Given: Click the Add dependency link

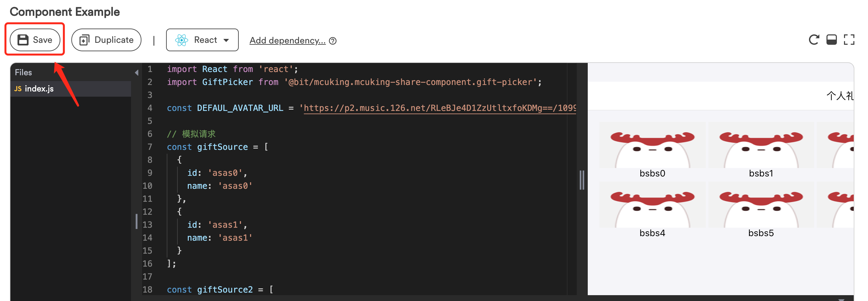Looking at the screenshot, I should 287,41.
